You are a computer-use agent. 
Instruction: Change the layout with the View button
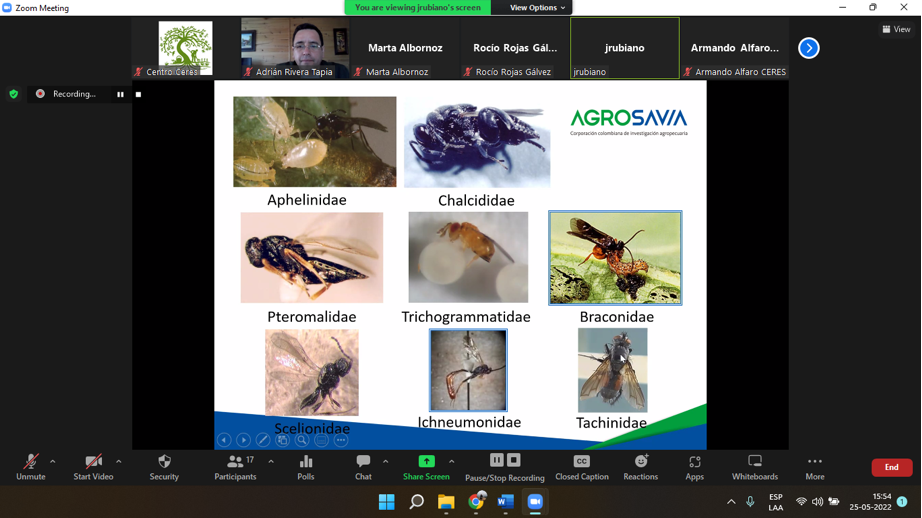point(897,29)
